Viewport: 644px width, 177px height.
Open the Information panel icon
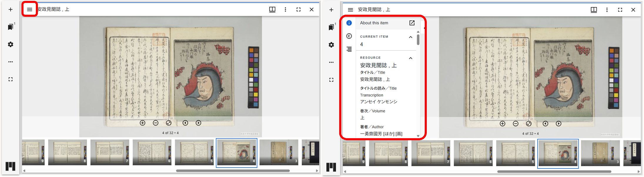click(349, 23)
